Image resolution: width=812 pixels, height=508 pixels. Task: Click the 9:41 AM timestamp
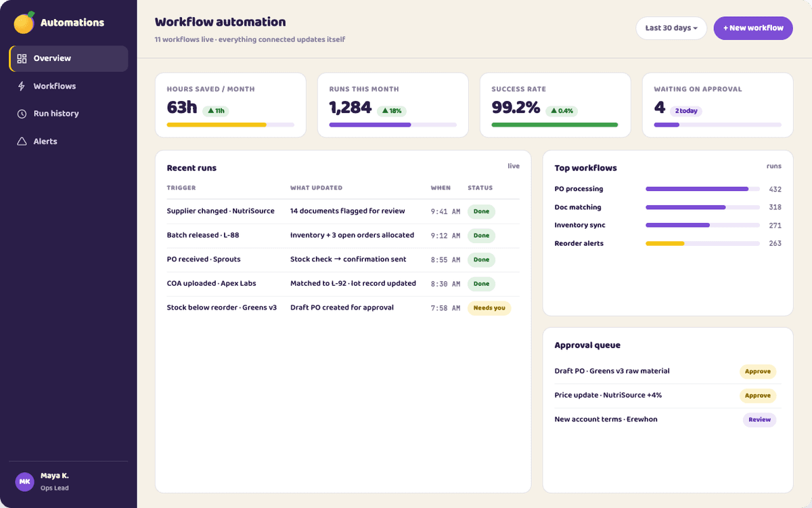click(x=445, y=212)
